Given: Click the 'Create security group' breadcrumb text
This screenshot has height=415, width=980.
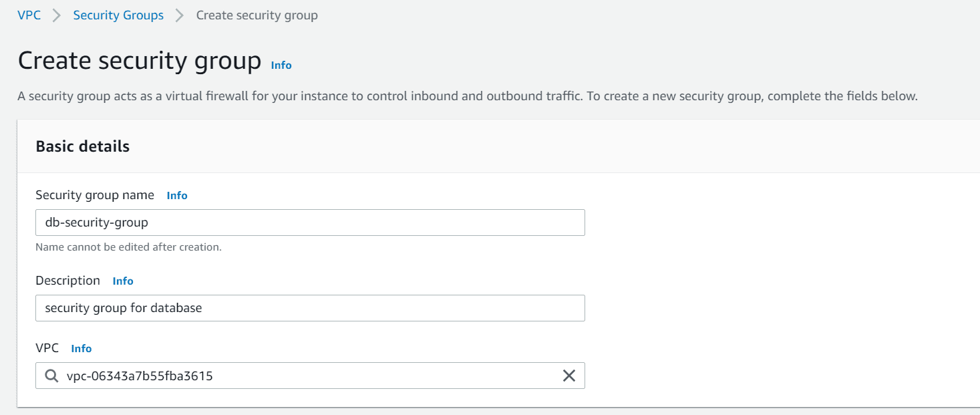Looking at the screenshot, I should coord(257,15).
